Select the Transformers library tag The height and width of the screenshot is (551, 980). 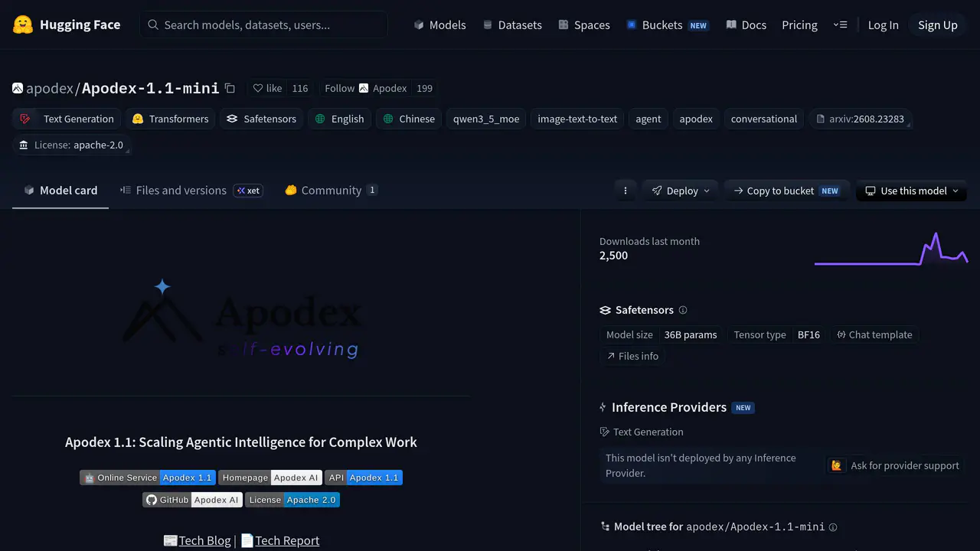(170, 119)
